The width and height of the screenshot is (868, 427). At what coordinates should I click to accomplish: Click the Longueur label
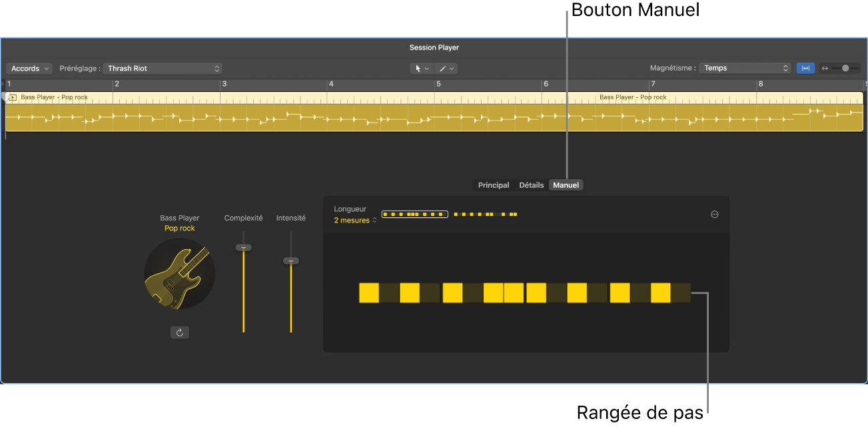pos(350,209)
